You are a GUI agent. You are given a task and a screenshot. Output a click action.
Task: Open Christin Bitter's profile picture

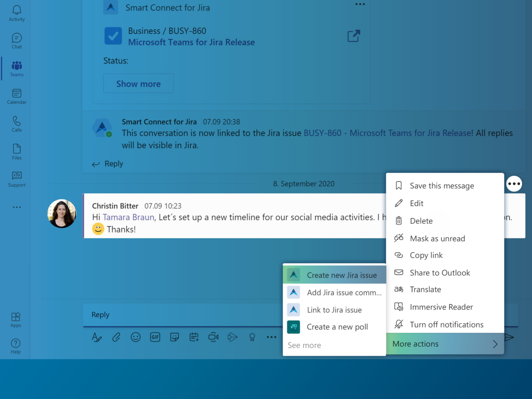pos(62,214)
